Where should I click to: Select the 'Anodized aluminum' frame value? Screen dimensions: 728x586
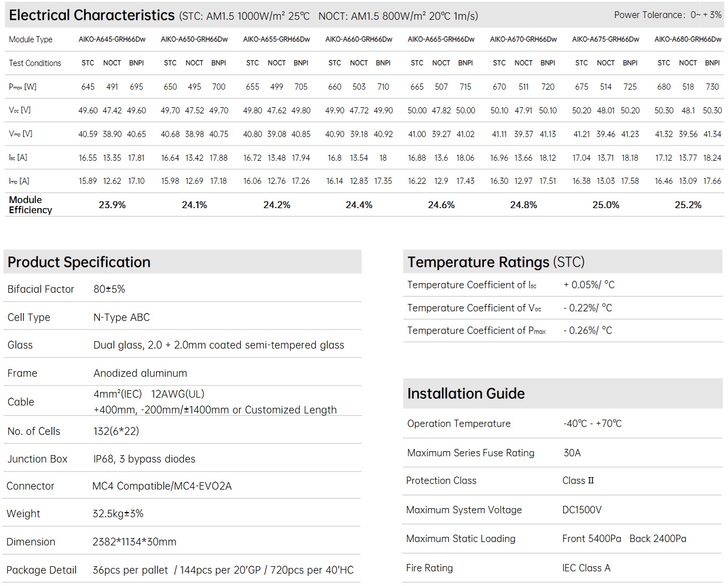(140, 373)
